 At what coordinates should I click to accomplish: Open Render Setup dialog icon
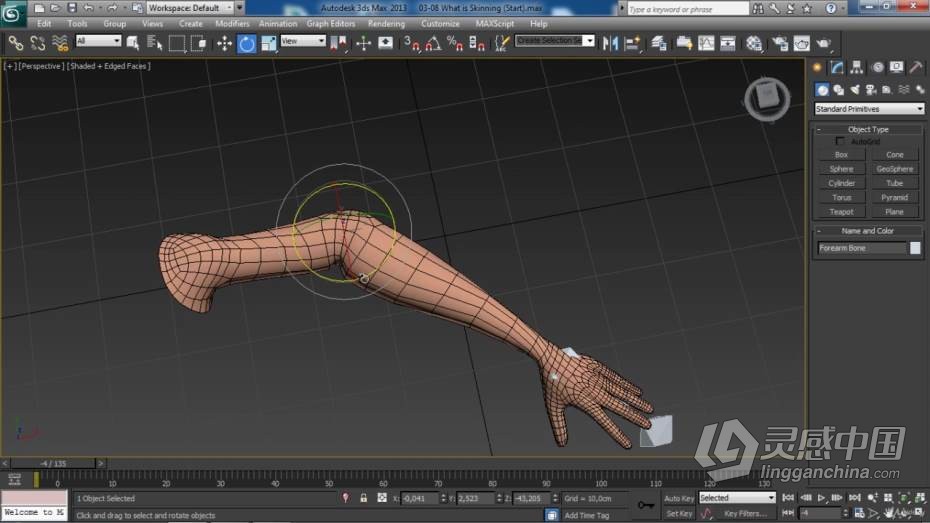[780, 43]
